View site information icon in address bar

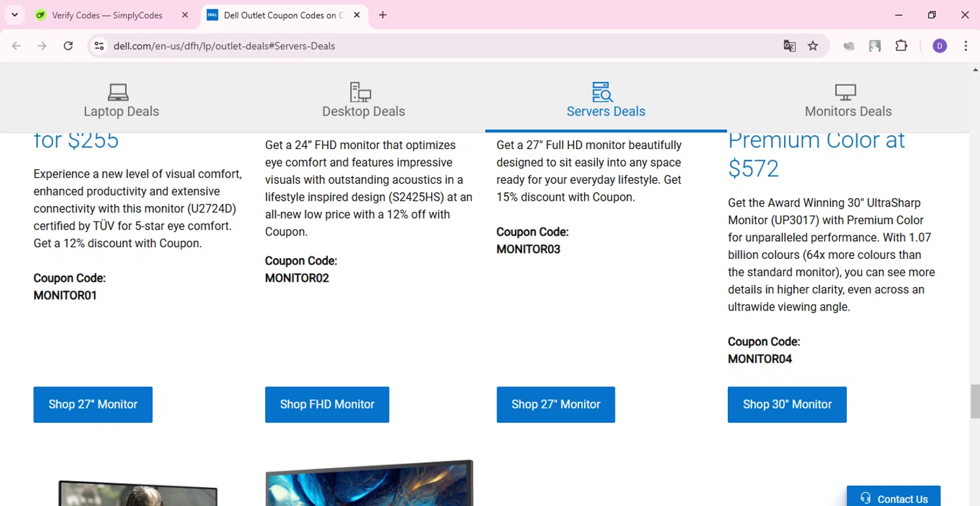coord(99,46)
